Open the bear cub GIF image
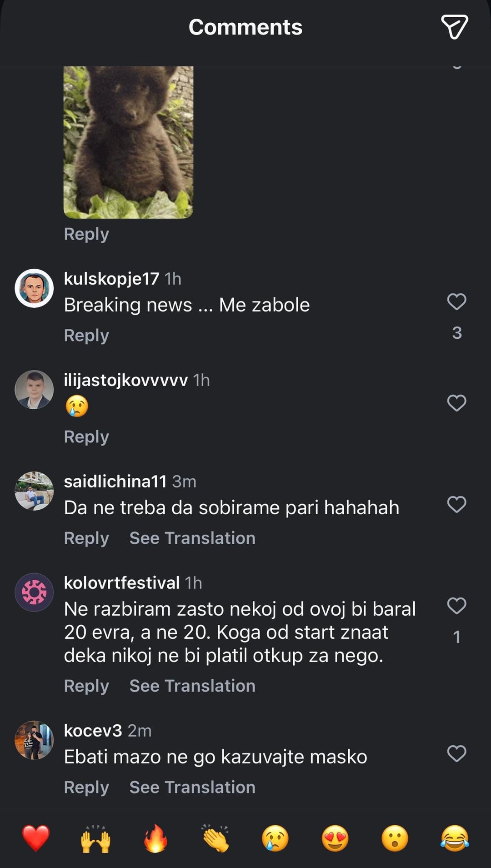This screenshot has height=868, width=491. tap(128, 142)
